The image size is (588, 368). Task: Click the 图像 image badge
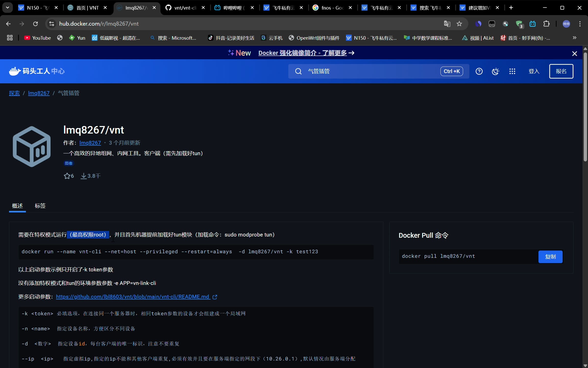(x=68, y=163)
